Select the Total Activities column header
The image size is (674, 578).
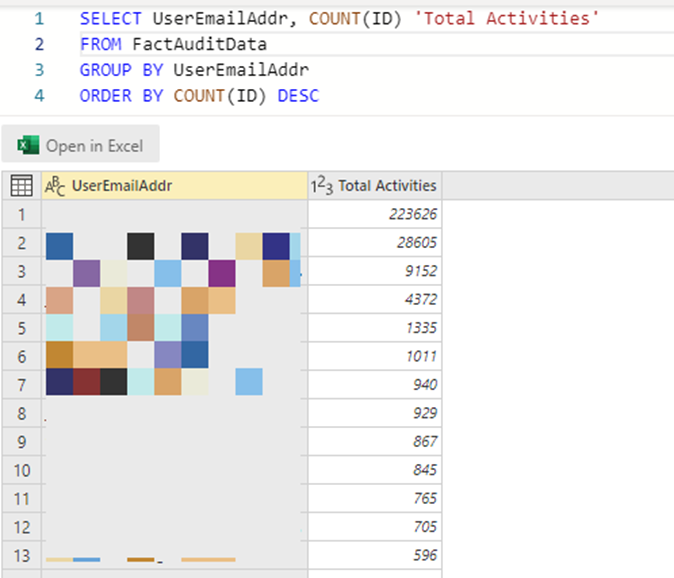pyautogui.click(x=375, y=186)
